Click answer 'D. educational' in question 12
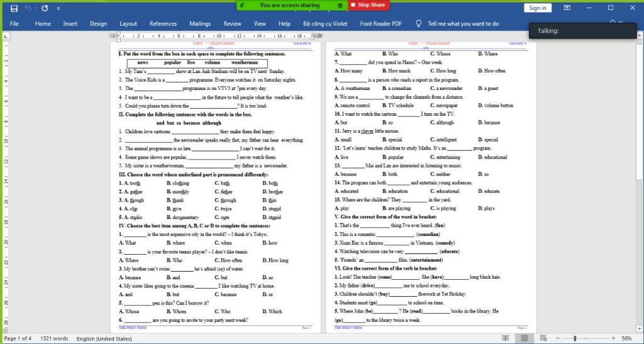Viewport: 644px width, 344px height. [x=492, y=157]
